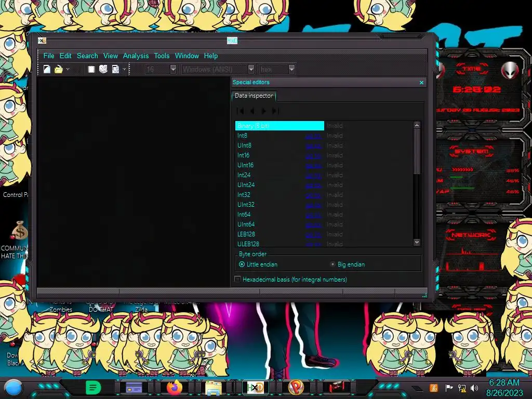Screen dimensions: 532x399
Task: Open the Edit menu
Action: (65, 56)
